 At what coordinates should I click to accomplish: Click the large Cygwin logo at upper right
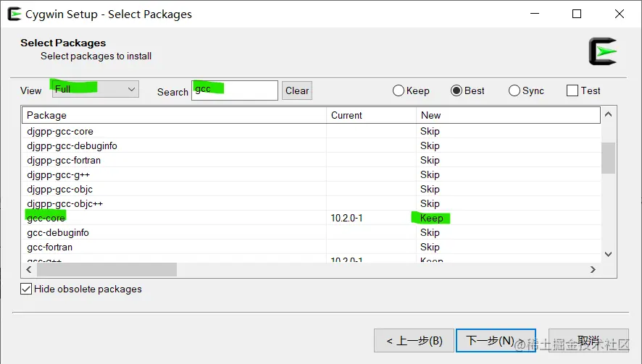click(603, 51)
